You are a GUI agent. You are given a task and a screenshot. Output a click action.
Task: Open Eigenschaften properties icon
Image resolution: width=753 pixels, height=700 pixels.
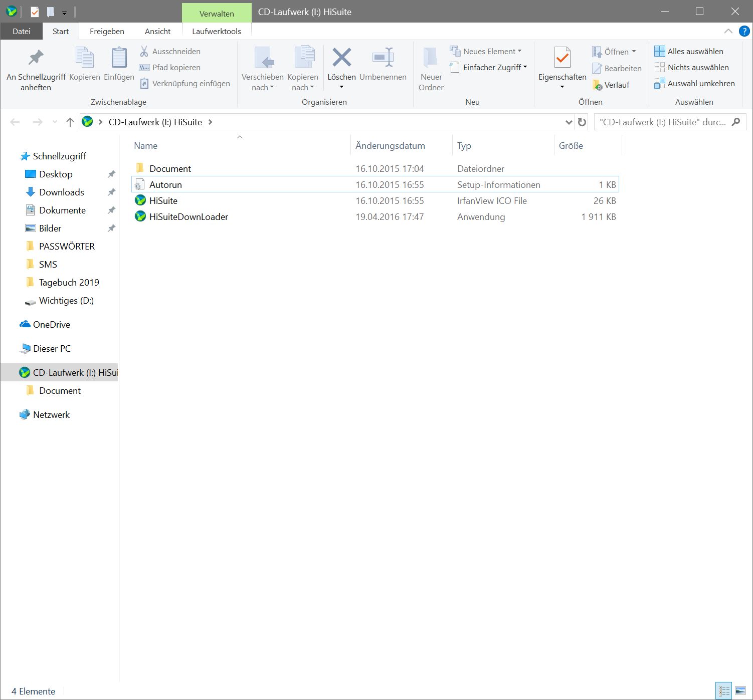(x=562, y=57)
